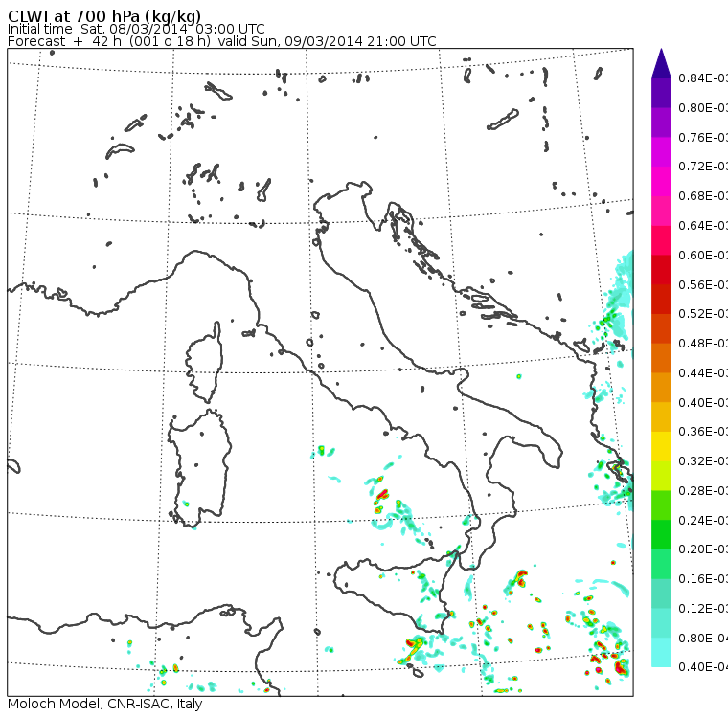Click the 'Forecast + 42 h' validity line
This screenshot has width=728, height=717.
(x=222, y=41)
